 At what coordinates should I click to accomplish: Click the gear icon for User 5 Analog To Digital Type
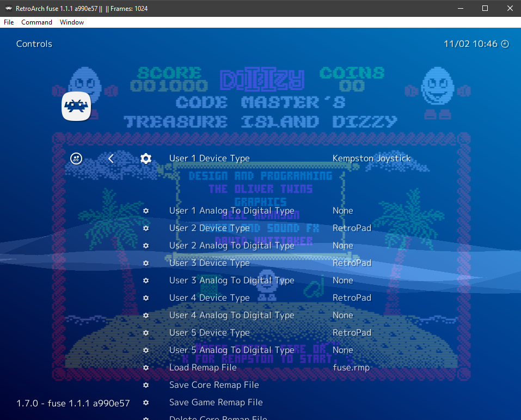tap(146, 350)
